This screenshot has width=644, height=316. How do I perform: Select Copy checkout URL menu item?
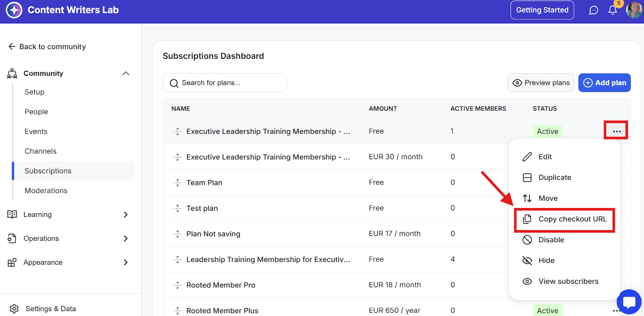tap(572, 219)
